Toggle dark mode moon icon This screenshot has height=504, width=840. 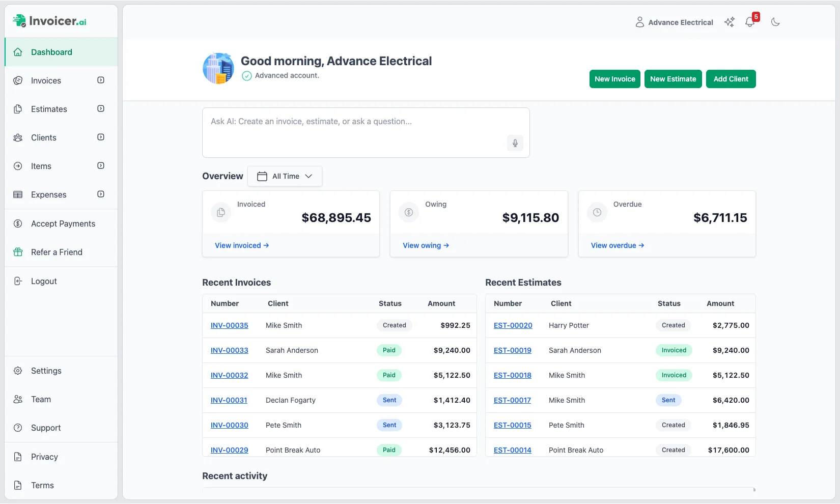click(775, 22)
